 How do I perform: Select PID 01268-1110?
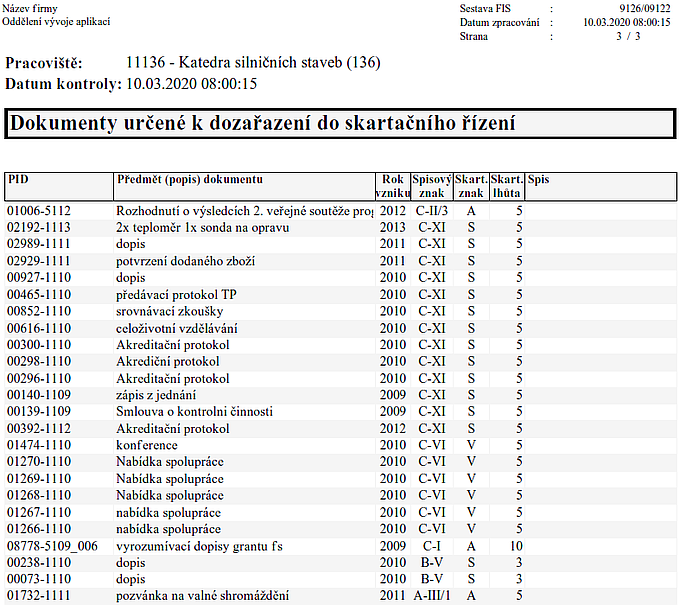point(39,495)
